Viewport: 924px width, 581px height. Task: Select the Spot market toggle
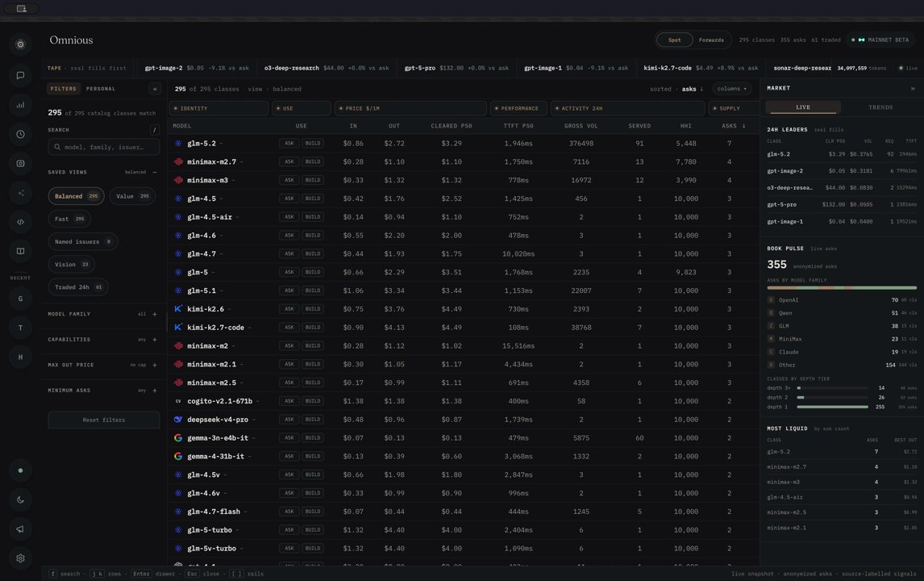coord(675,40)
